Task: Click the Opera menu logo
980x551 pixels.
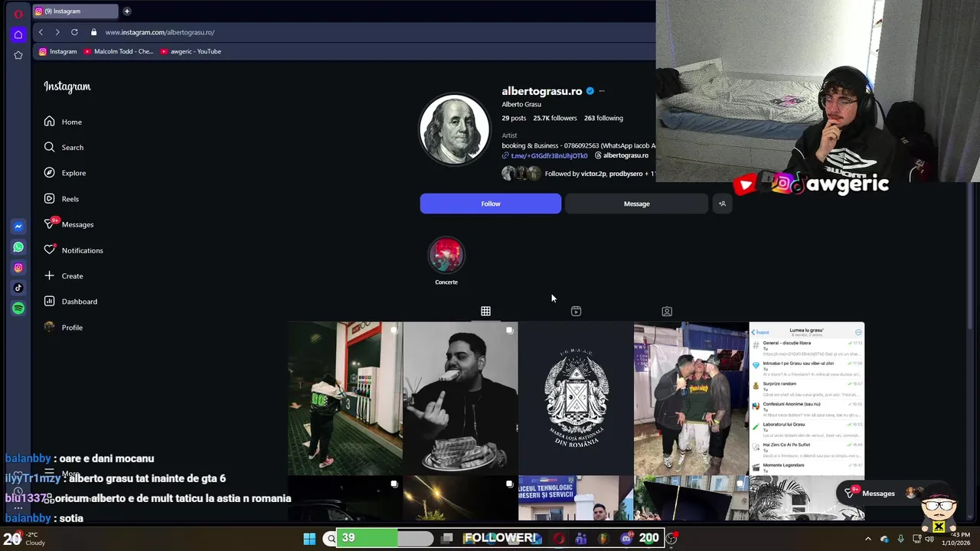Action: click(18, 13)
